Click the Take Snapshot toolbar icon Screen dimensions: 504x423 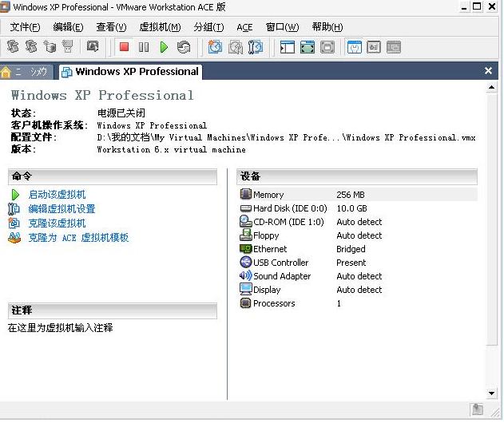pos(216,47)
